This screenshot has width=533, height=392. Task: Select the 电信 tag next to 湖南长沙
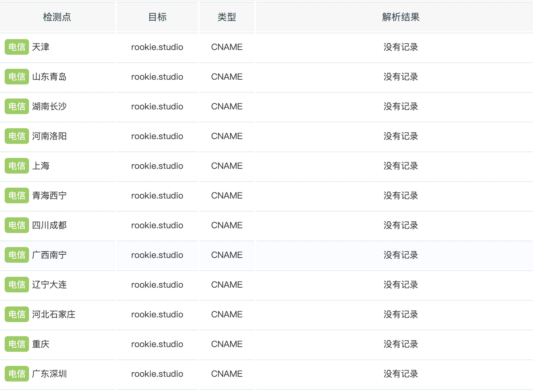coord(17,107)
